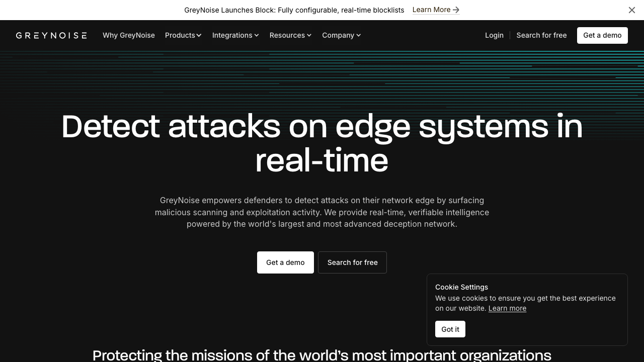Expand the Products dropdown menu
This screenshot has height=362, width=644.
(x=183, y=35)
